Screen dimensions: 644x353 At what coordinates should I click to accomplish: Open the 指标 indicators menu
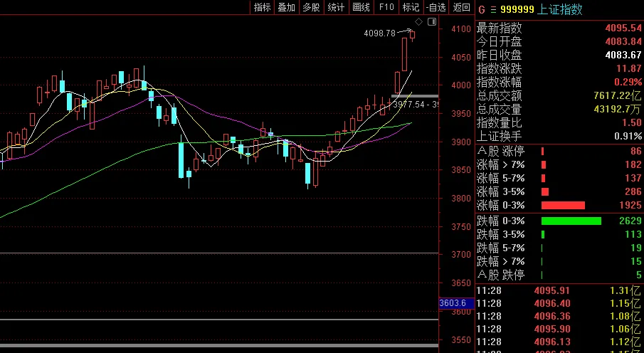coord(263,7)
